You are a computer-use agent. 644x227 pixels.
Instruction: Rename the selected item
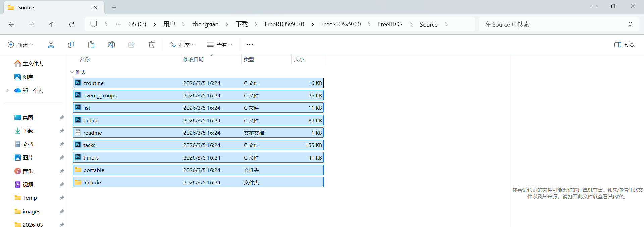[x=111, y=45]
